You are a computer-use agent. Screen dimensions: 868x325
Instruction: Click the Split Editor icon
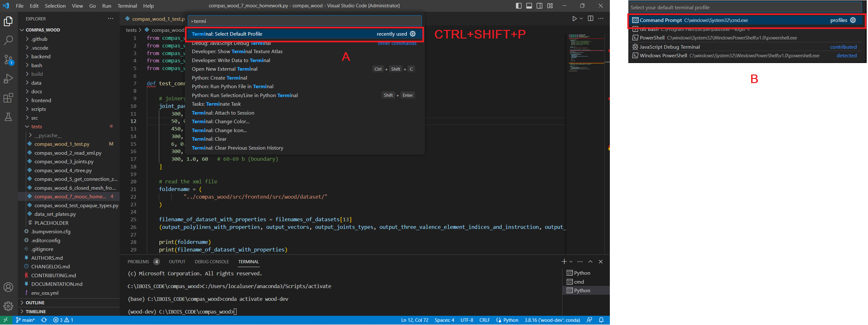click(x=590, y=18)
